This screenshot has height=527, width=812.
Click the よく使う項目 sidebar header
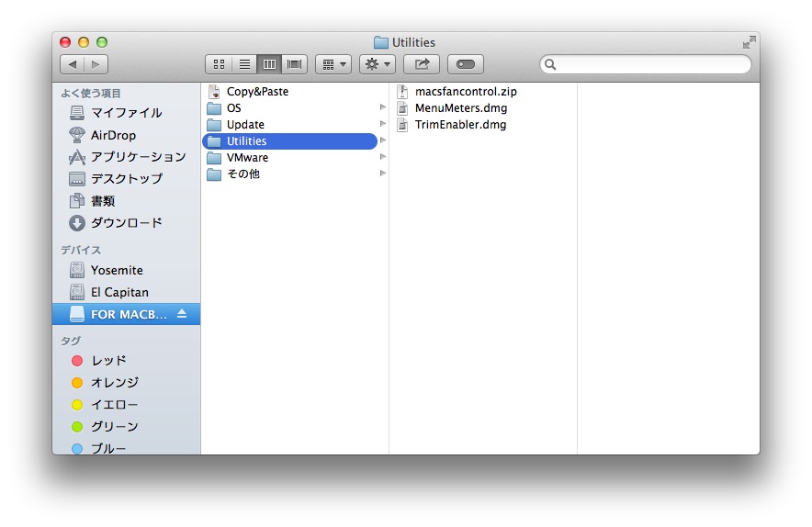[x=91, y=94]
